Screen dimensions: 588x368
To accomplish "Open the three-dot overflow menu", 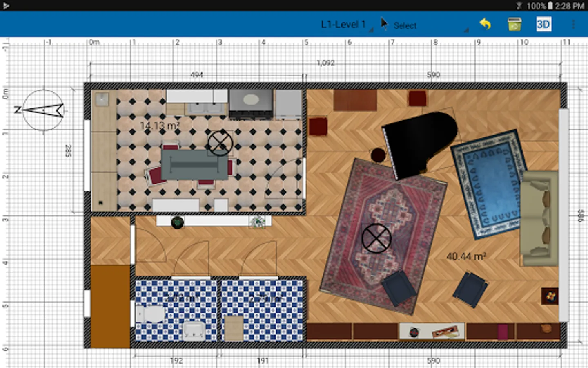I will pyautogui.click(x=573, y=25).
